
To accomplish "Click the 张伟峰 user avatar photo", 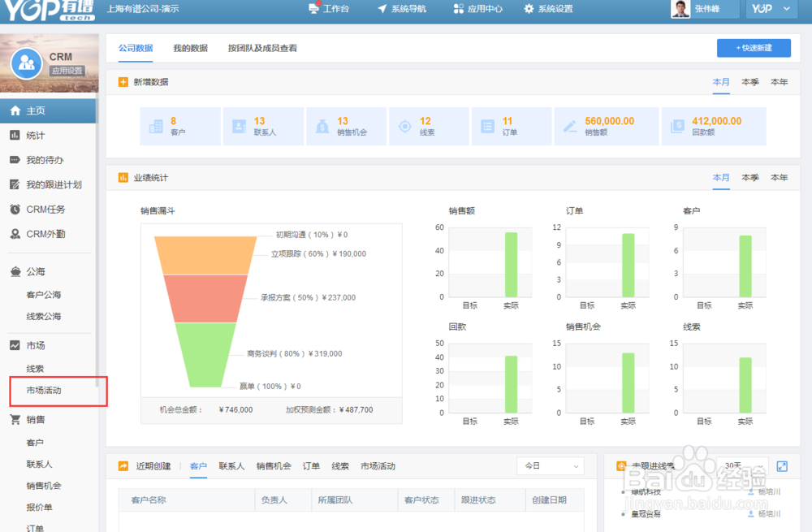I will (x=680, y=8).
